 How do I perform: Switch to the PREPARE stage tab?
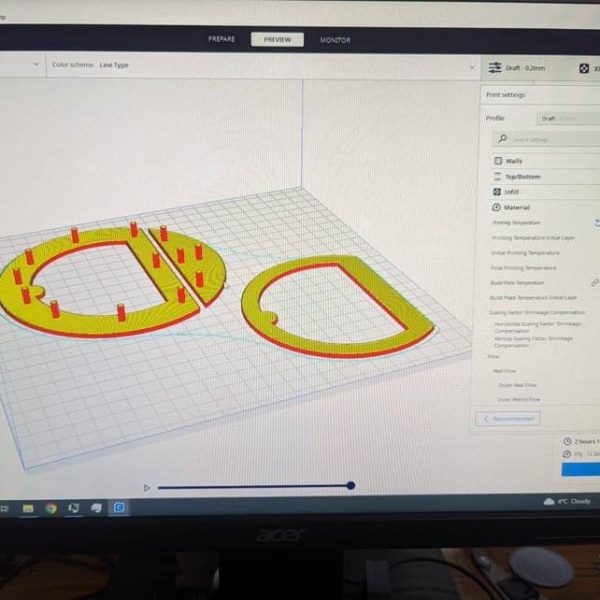221,39
